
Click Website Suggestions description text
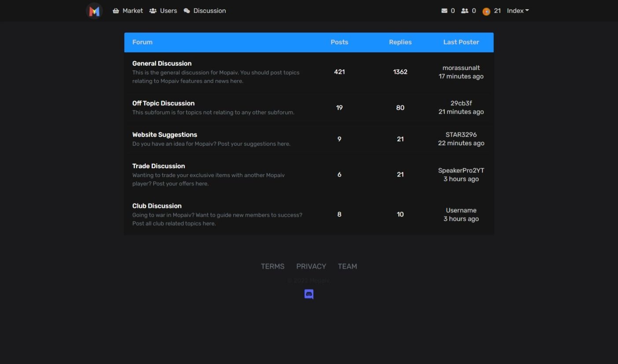click(211, 144)
